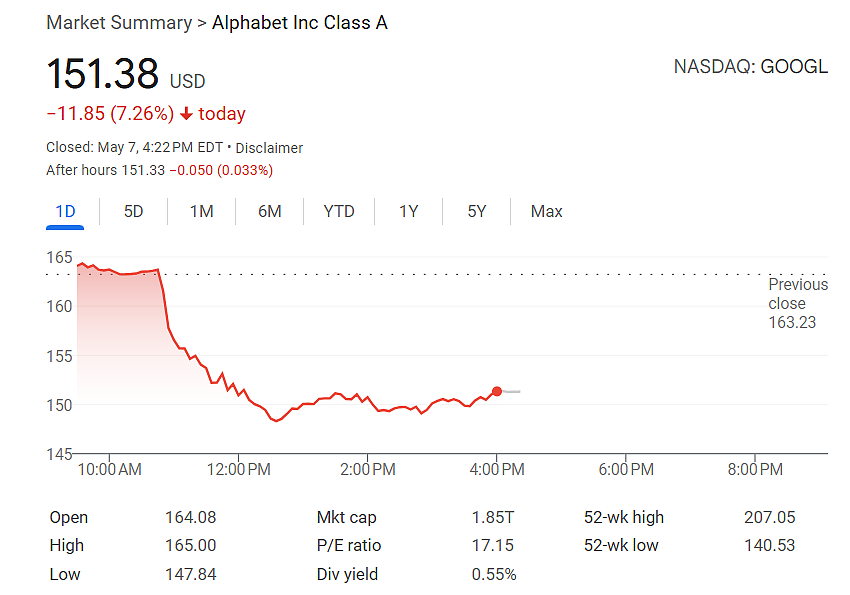
Task: Select the 1D time range tab
Action: coord(65,211)
